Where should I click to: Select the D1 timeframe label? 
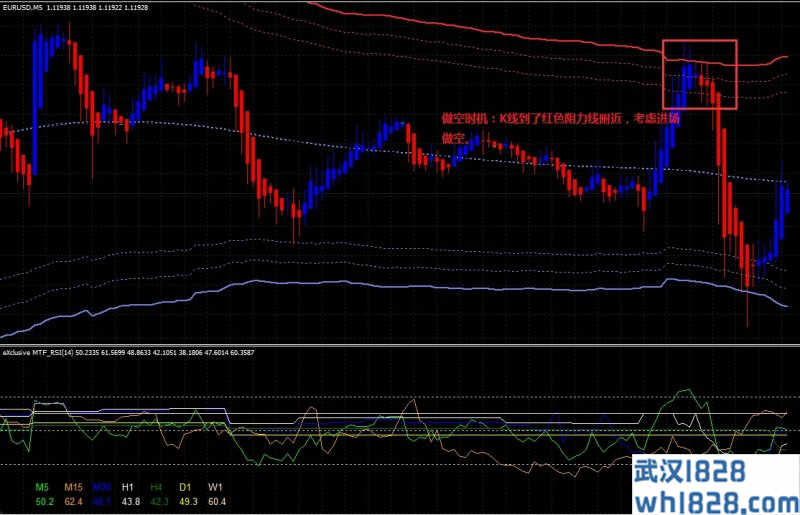coord(186,487)
